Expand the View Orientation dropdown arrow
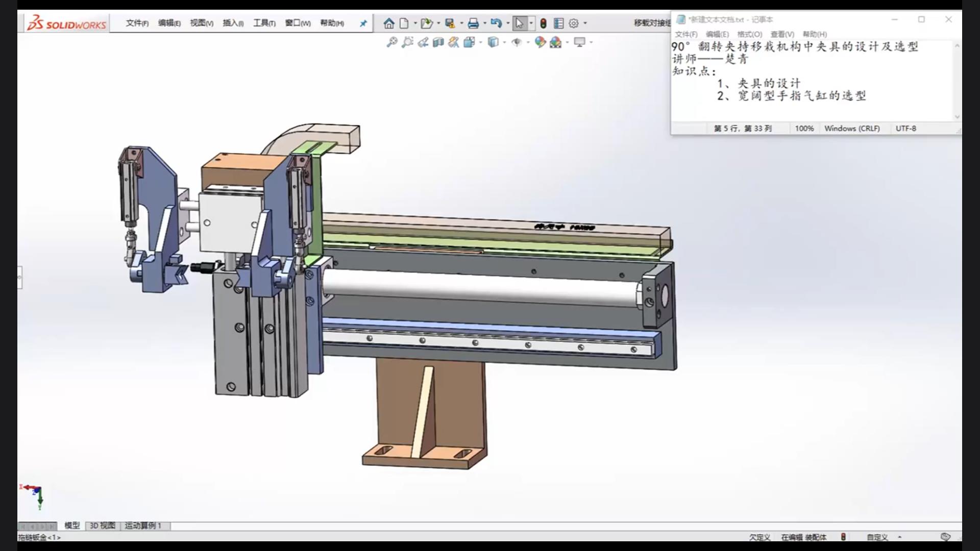This screenshot has width=980, height=551. [x=480, y=42]
